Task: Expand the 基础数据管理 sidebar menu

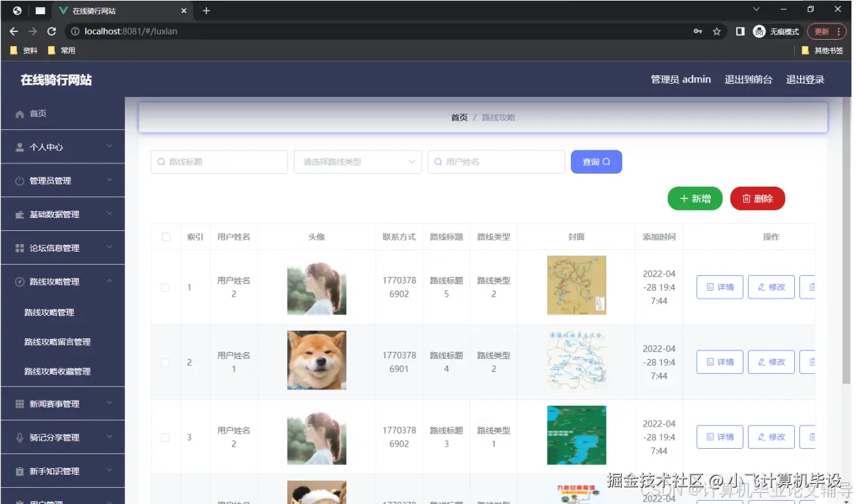Action: click(109, 214)
